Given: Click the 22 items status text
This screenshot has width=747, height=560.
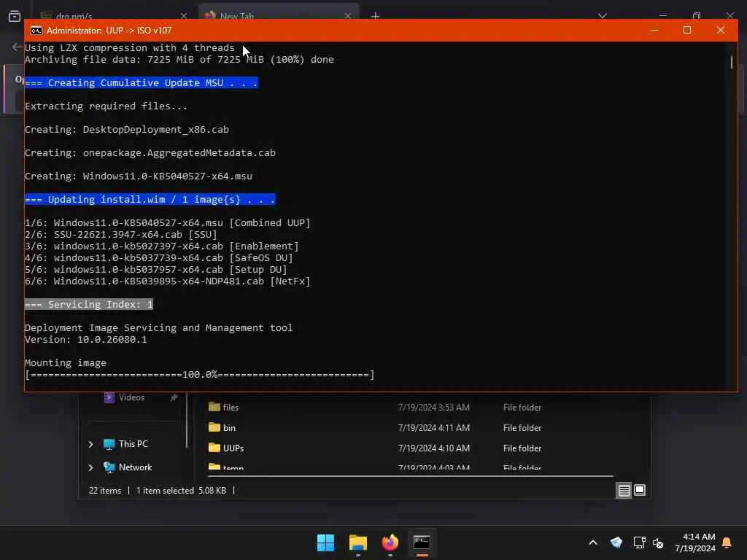Looking at the screenshot, I should [x=105, y=491].
